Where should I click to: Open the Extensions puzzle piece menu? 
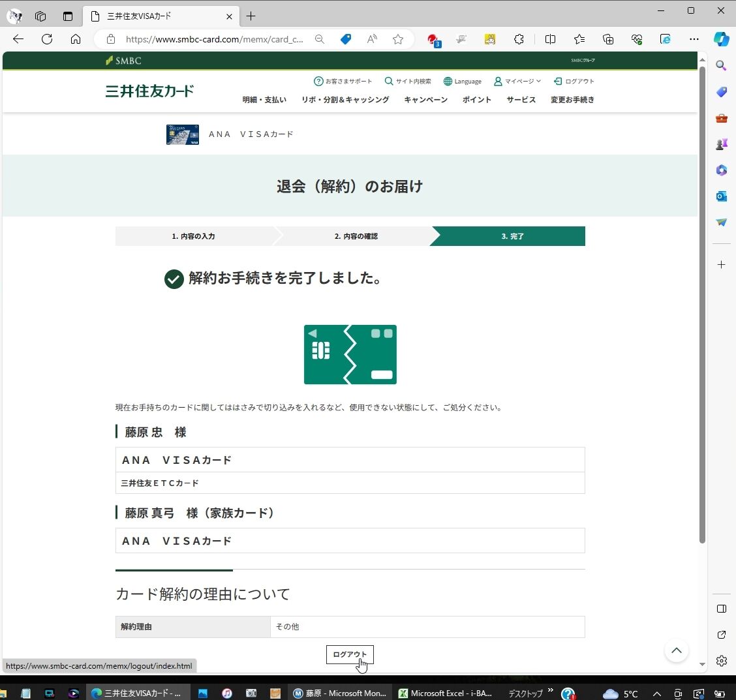click(x=519, y=39)
